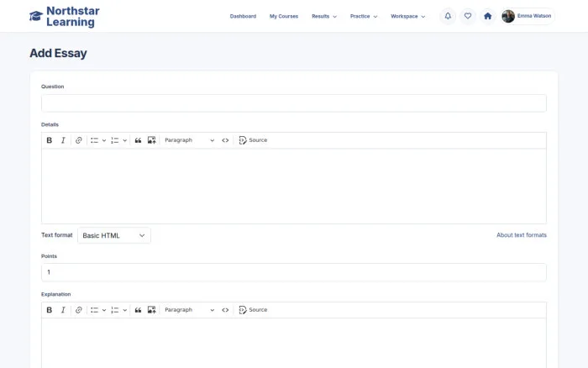Image resolution: width=588 pixels, height=368 pixels.
Task: Expand Paragraph heading dropdown in Details editor
Action: tap(189, 140)
